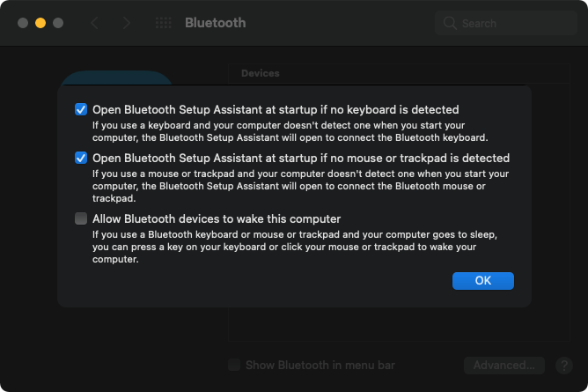Click the wake computer description text
This screenshot has height=392, width=588.
pos(290,248)
